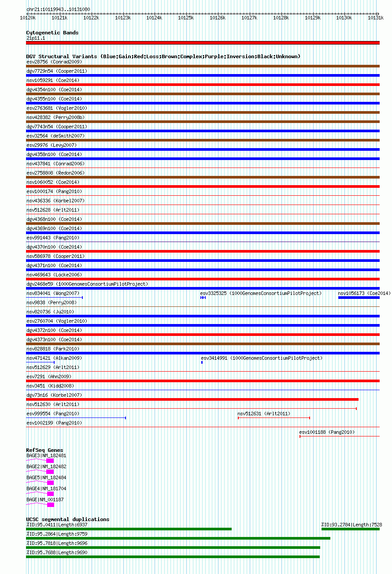Click the nsv512631 (Arlt2011) label
The height and width of the screenshot is (574, 392).
(264, 414)
